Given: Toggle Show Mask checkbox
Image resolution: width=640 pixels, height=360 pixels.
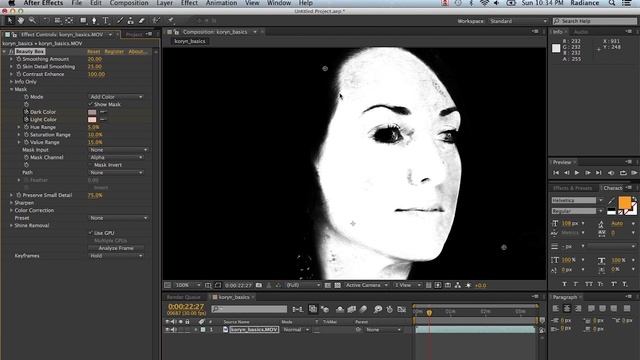Looking at the screenshot, I should (91, 104).
